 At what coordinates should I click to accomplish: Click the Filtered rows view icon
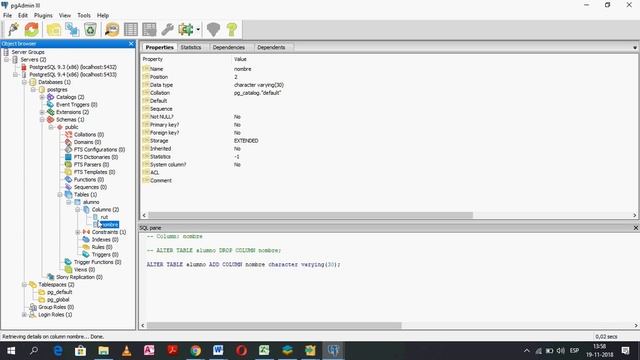tap(149, 29)
